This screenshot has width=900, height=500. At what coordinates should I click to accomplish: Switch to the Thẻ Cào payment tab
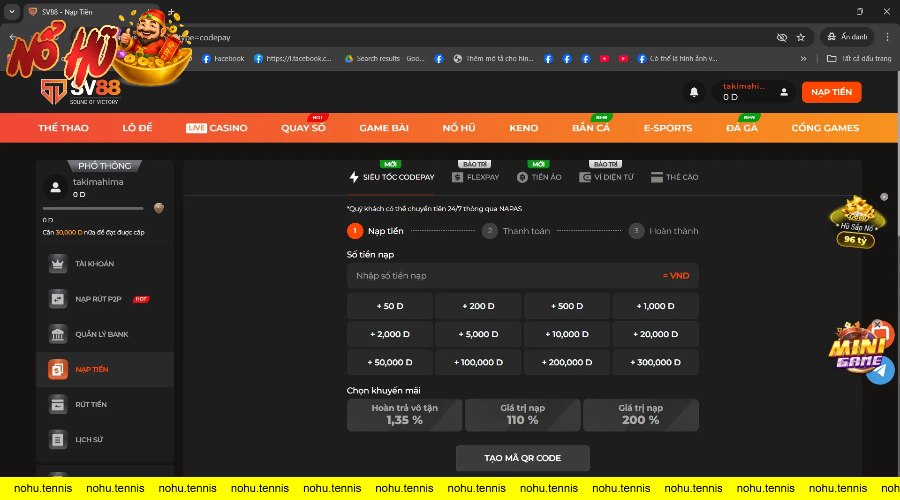674,177
